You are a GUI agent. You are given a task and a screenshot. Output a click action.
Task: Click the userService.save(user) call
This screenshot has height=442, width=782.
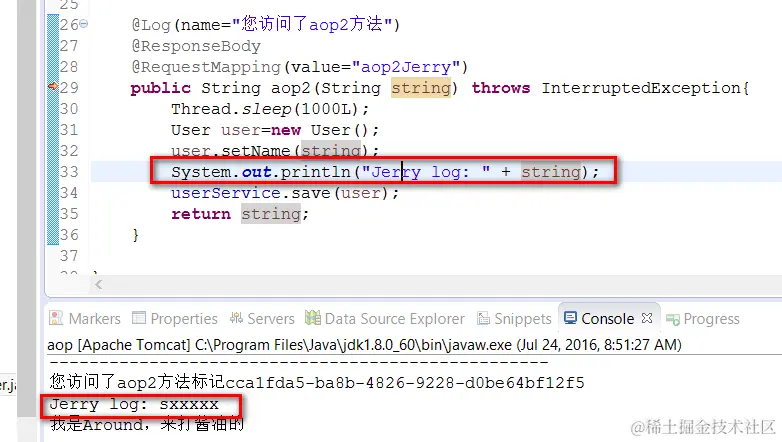pos(285,193)
